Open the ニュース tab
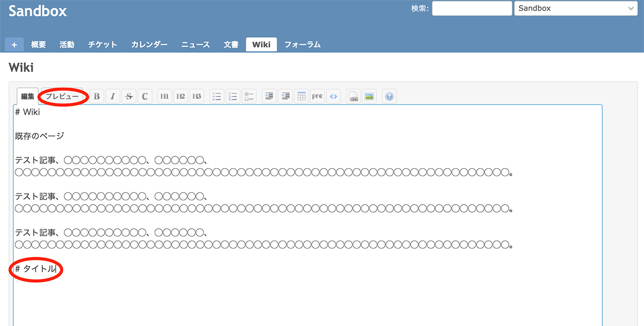This screenshot has width=644, height=326. pyautogui.click(x=195, y=45)
